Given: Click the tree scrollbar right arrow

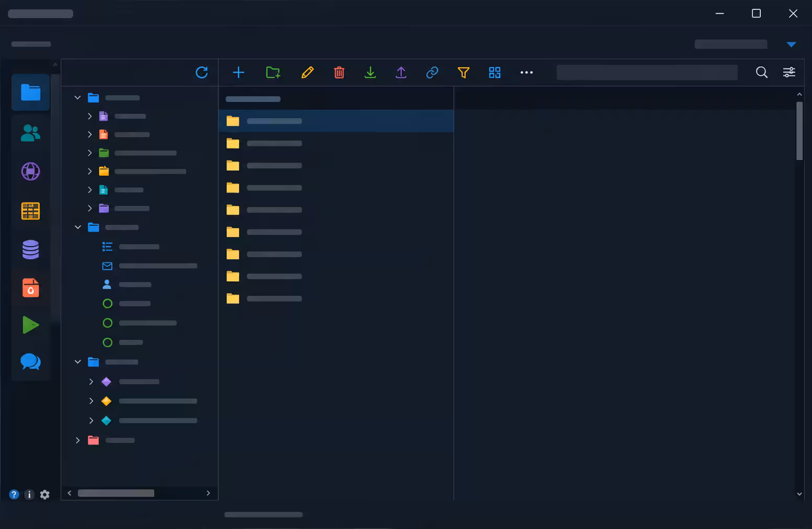Looking at the screenshot, I should coord(208,493).
